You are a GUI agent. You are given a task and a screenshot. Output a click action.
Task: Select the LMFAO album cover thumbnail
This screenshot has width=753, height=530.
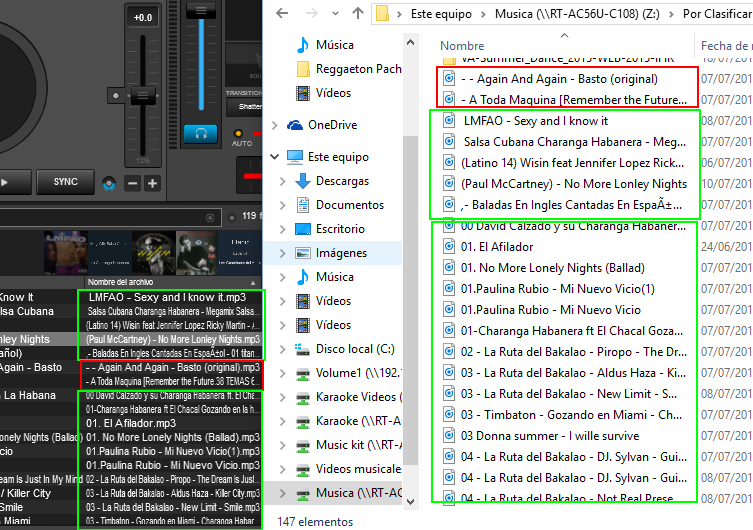[66, 253]
